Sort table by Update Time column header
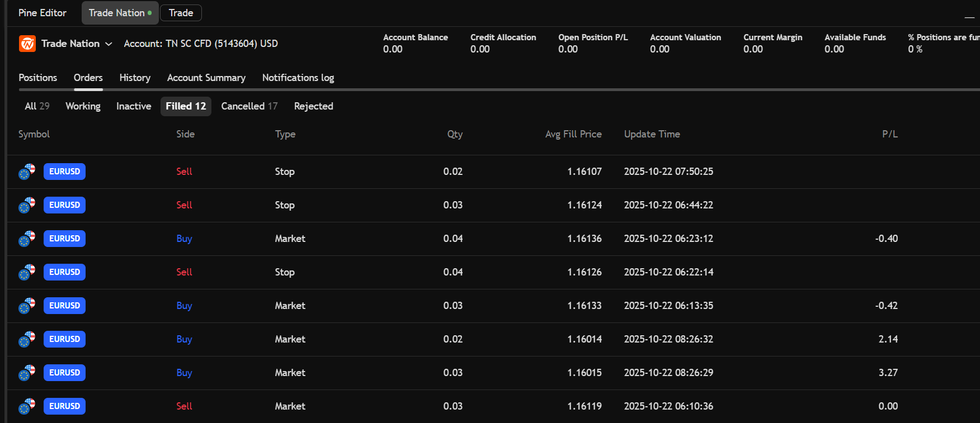Screen dimensions: 980x423 652,134
